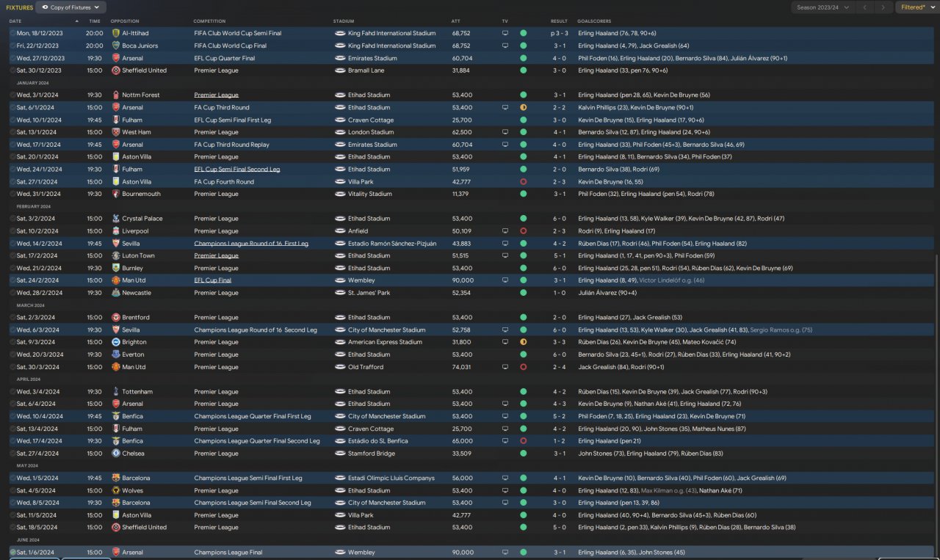Click the Everton club badge

[116, 354]
